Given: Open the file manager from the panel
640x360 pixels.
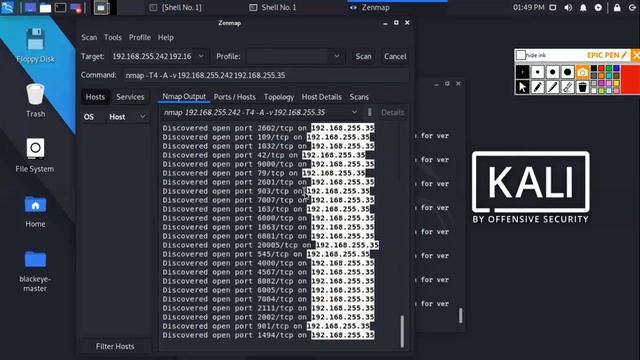Looking at the screenshot, I should pos(45,8).
